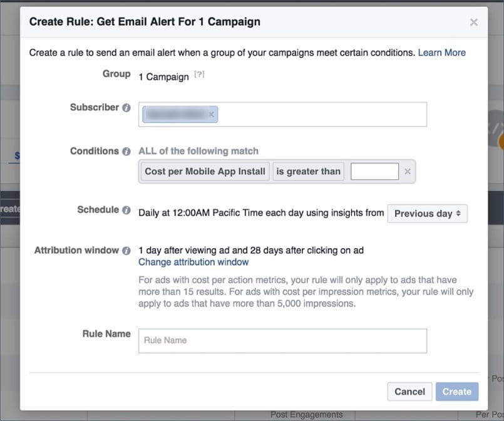Open the Previous day insights dropdown
The image size is (504, 421).
coord(427,213)
